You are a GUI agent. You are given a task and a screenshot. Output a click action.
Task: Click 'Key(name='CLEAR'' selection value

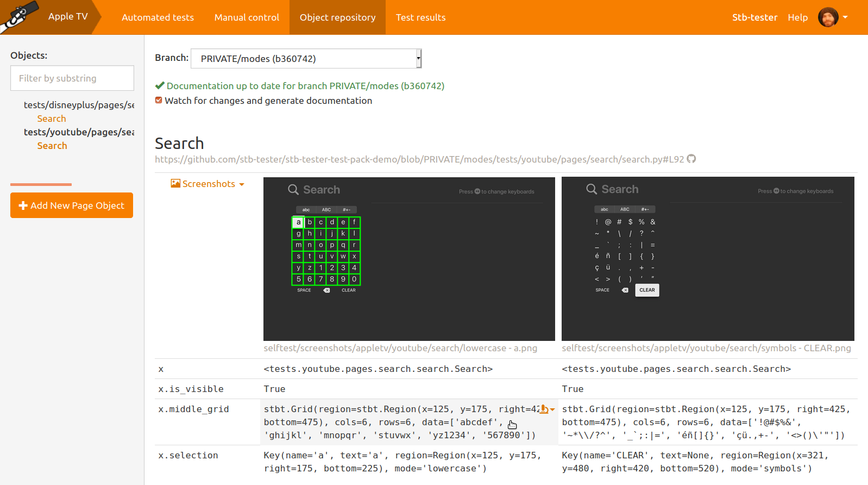pos(695,462)
